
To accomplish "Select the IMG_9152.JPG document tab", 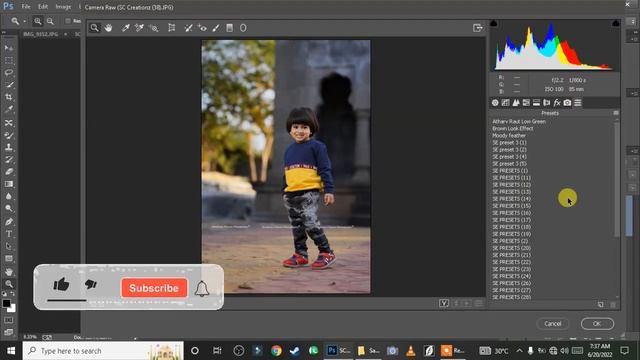I will pos(40,34).
